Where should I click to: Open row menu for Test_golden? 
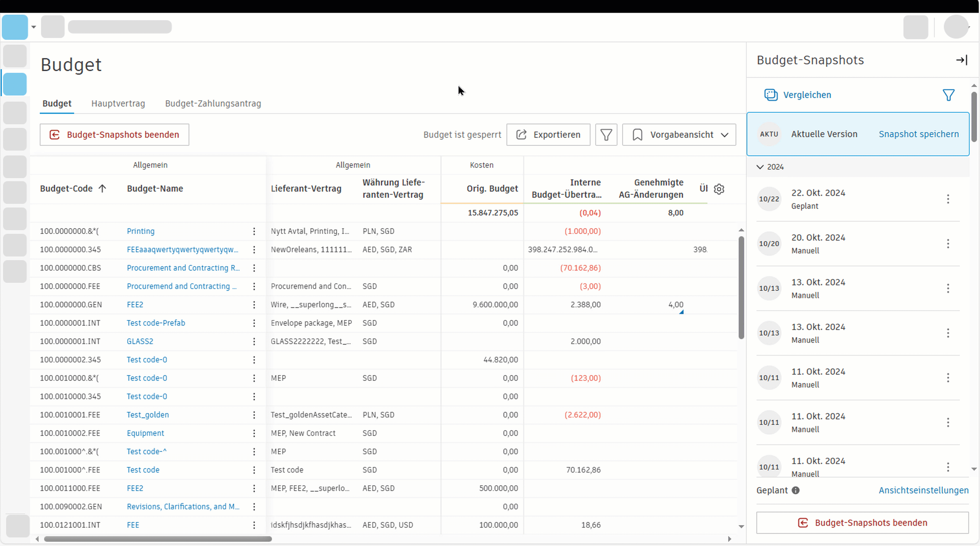254,415
